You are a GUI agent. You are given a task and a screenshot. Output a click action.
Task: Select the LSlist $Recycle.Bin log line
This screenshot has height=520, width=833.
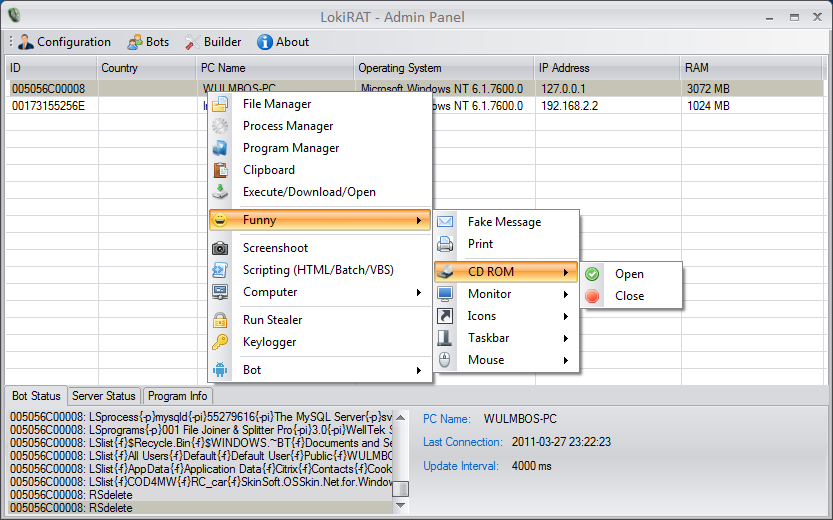pos(201,443)
